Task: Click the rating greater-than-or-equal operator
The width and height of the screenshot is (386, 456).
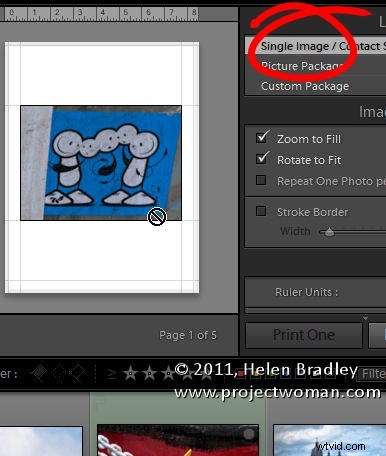Action: tap(112, 374)
